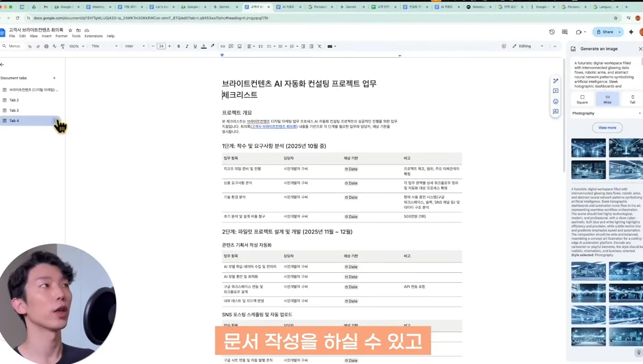Increase font size with the plus button
Screen dimensions: 643x364
point(170,46)
